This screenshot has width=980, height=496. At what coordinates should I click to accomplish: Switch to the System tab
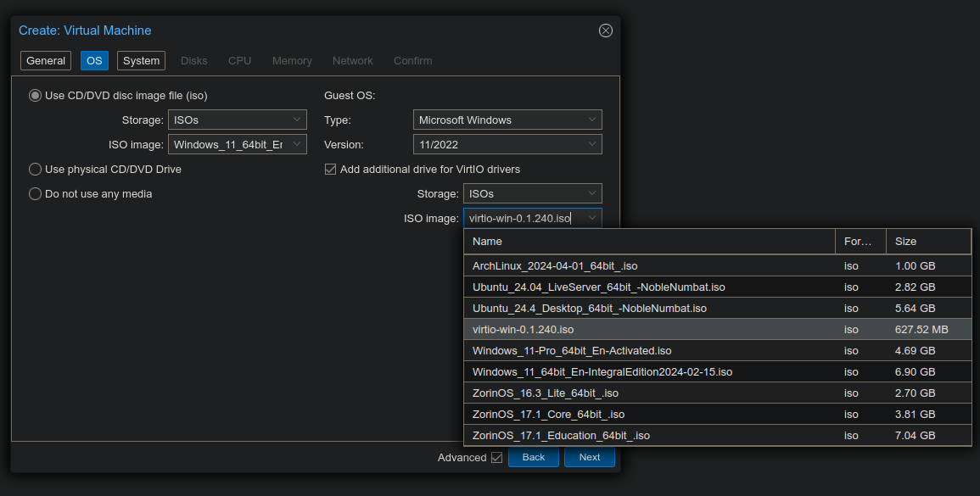point(141,61)
